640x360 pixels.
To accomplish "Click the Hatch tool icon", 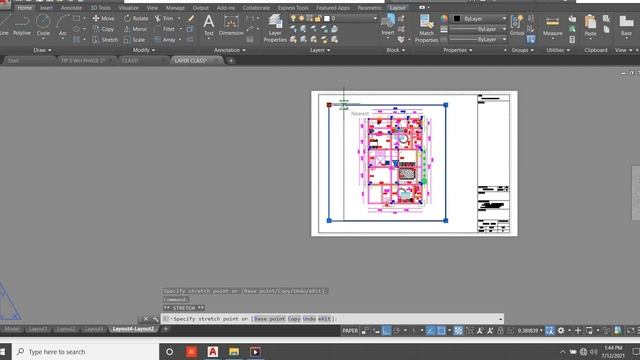I will click(76, 40).
